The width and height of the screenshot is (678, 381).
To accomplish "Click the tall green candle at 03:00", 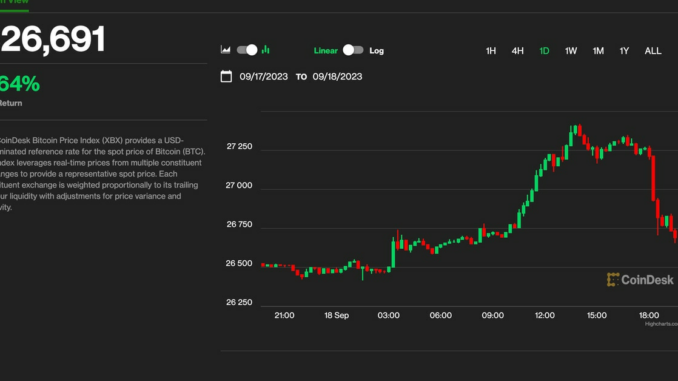I will pos(393,253).
